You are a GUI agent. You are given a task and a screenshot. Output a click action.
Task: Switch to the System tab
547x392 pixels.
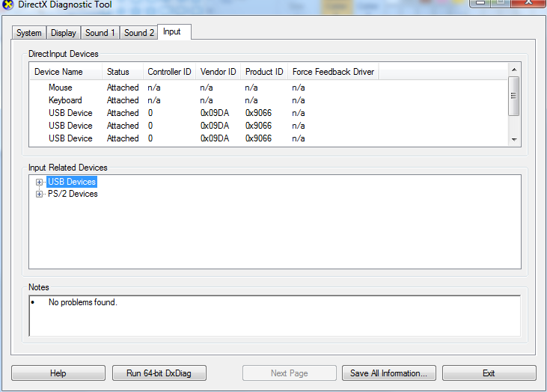click(x=29, y=33)
